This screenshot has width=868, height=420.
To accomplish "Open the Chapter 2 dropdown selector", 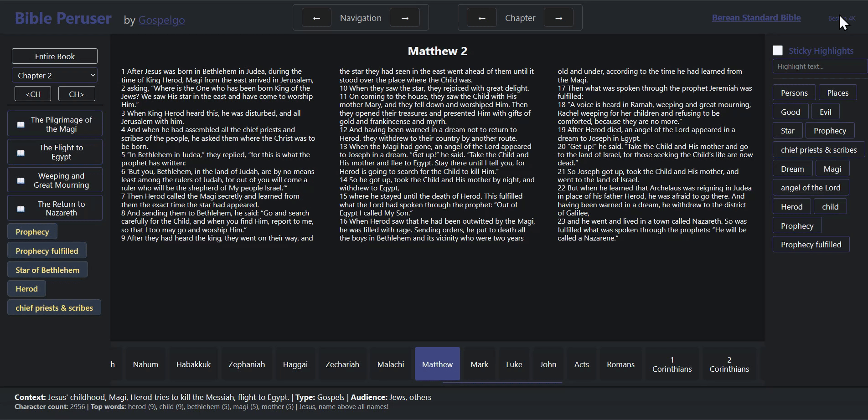I will pos(54,75).
